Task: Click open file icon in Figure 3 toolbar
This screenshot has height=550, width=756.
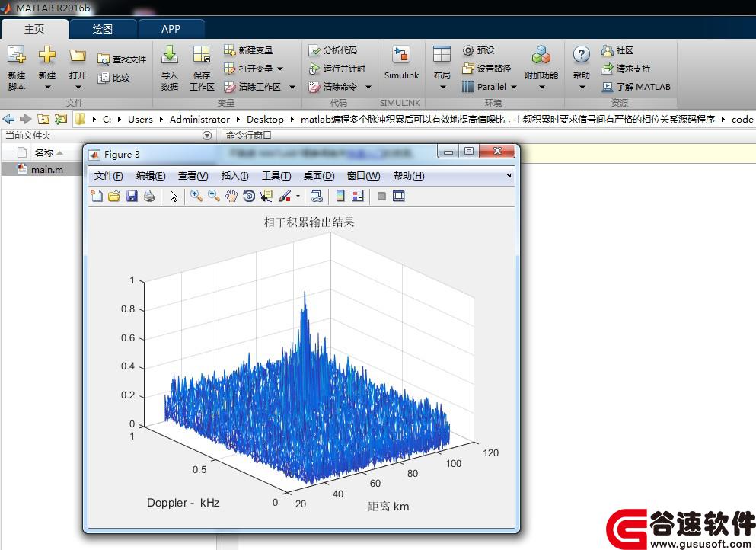Action: pyautogui.click(x=114, y=196)
